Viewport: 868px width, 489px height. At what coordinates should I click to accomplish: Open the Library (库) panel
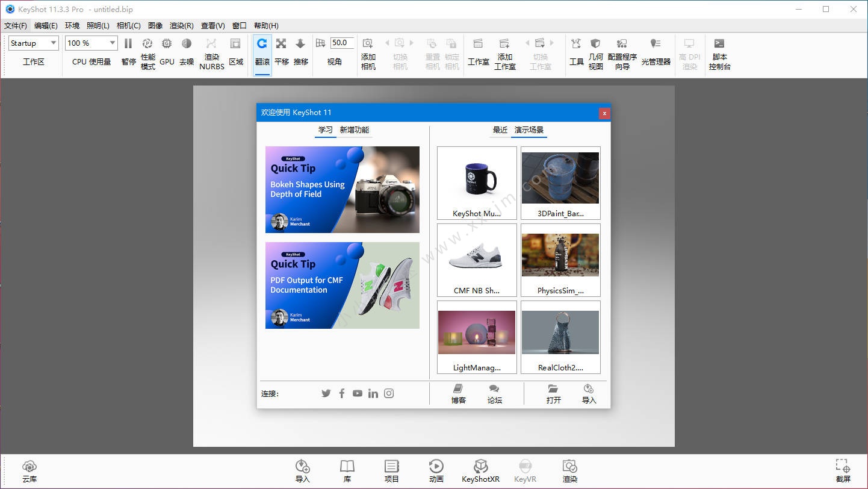click(x=347, y=471)
